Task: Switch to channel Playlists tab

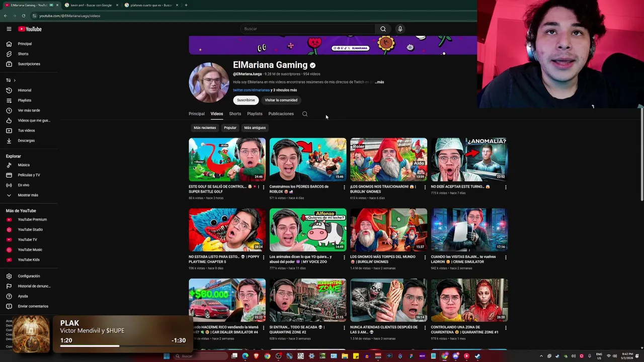Action: coord(255,114)
